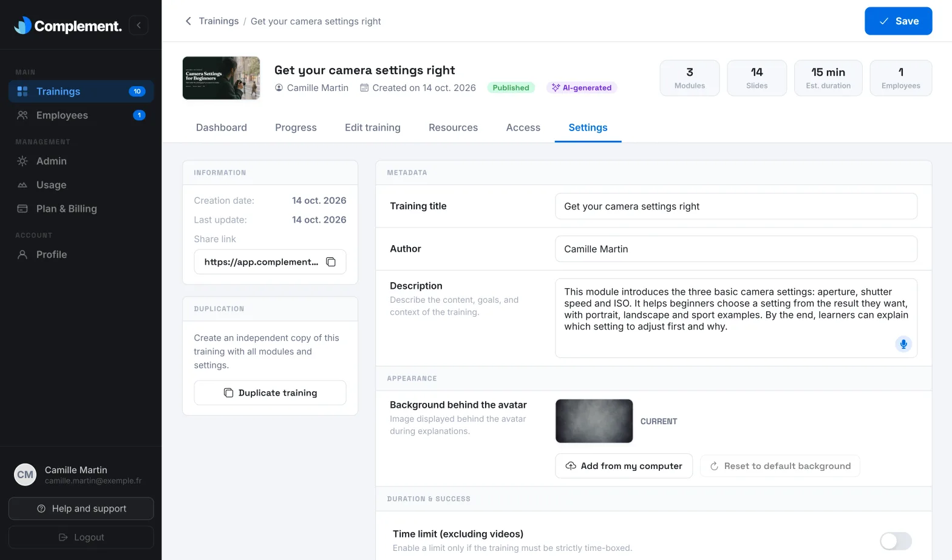Open the Edit training tab

click(x=373, y=127)
